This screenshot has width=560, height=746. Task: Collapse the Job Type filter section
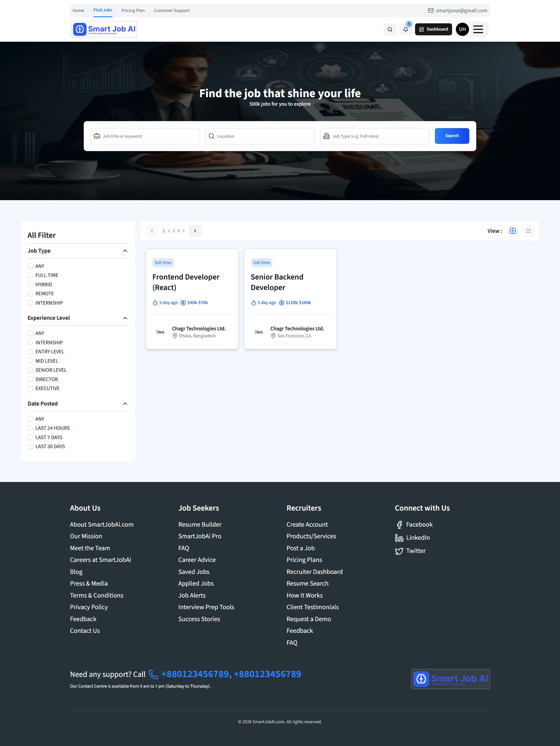pos(125,251)
